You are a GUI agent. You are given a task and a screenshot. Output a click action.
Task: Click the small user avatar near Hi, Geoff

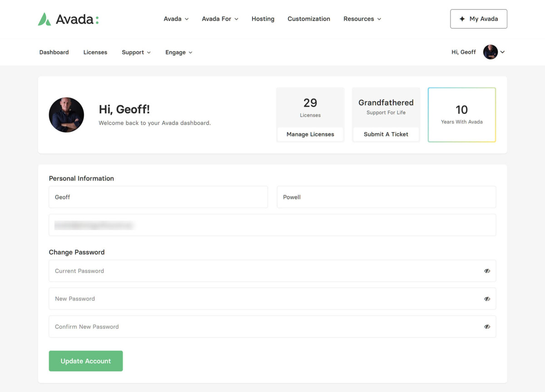(490, 52)
